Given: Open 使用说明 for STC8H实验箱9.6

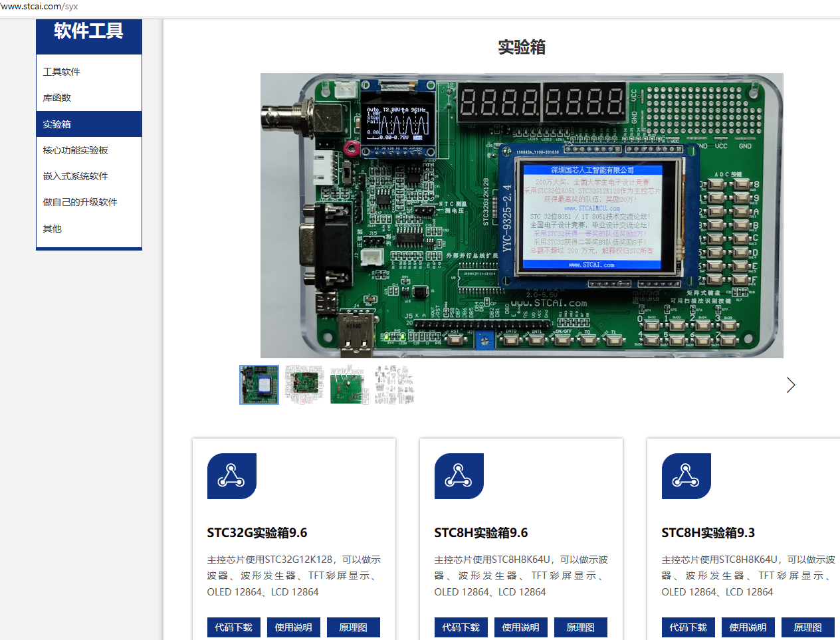Looking at the screenshot, I should (521, 627).
